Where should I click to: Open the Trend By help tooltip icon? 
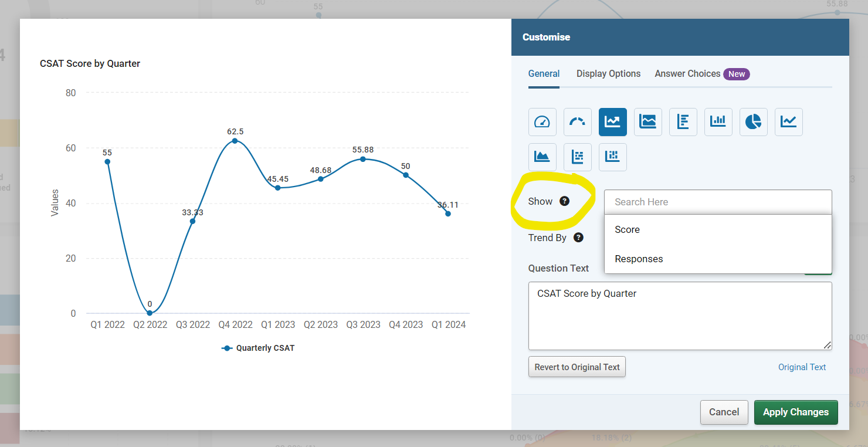pos(578,238)
